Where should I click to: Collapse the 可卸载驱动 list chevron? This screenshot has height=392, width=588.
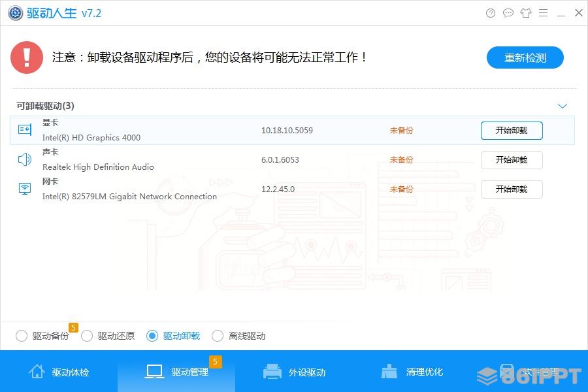pyautogui.click(x=562, y=106)
